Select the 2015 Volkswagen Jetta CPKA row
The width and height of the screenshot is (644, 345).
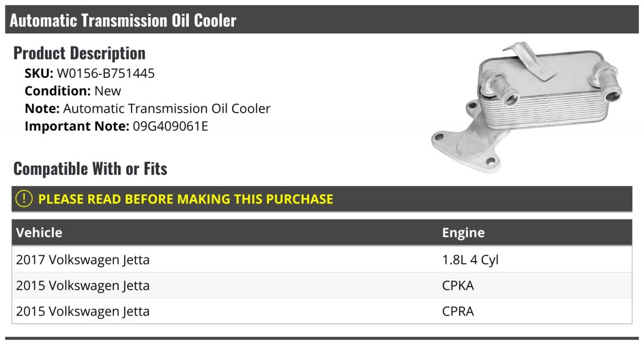(322, 285)
